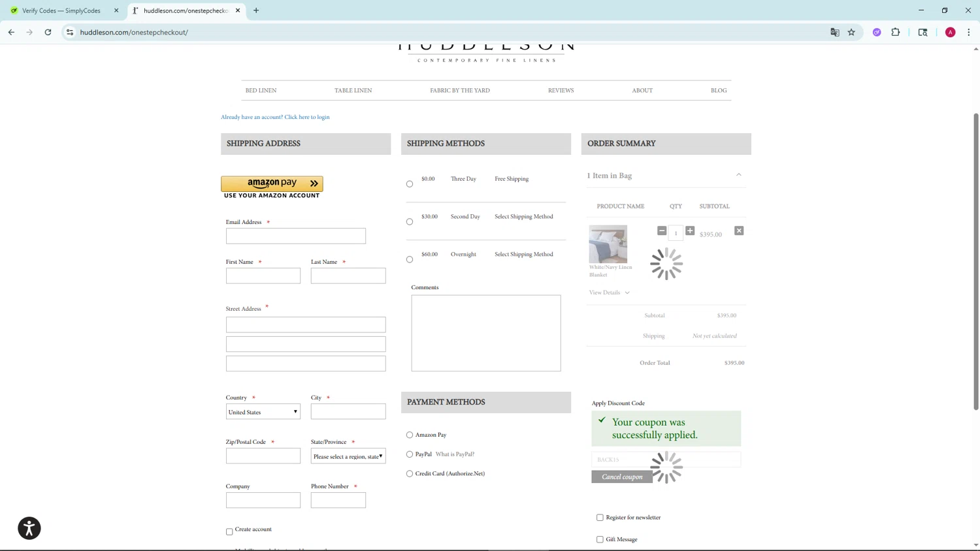Click the browser forward arrow
This screenshot has height=551, width=980.
tap(29, 32)
